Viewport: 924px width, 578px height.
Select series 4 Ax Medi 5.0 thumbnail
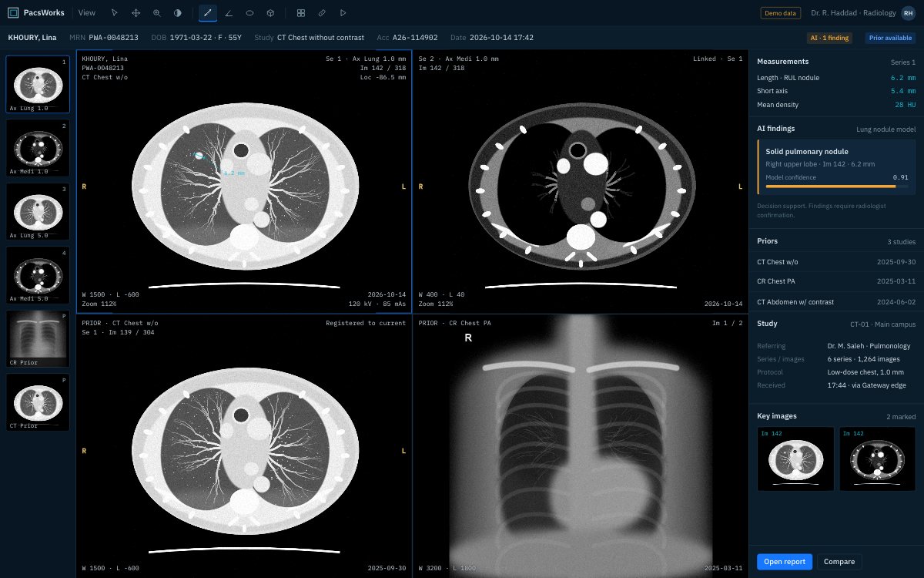[38, 274]
